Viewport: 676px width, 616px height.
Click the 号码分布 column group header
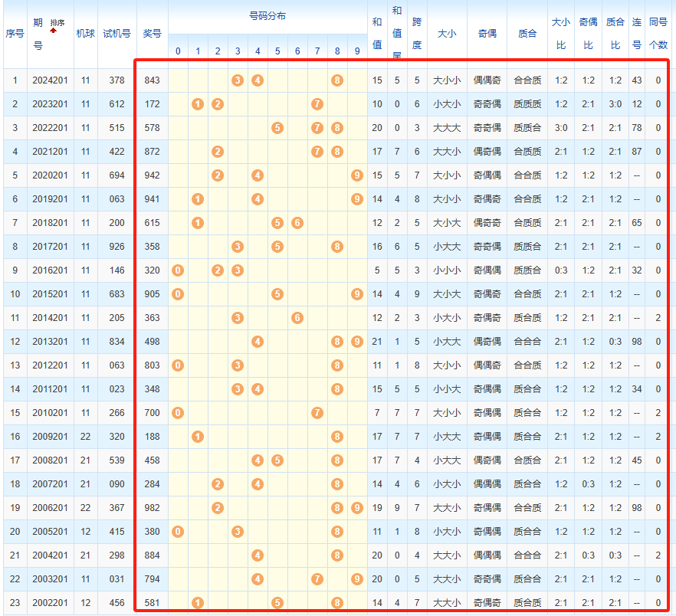pos(267,16)
